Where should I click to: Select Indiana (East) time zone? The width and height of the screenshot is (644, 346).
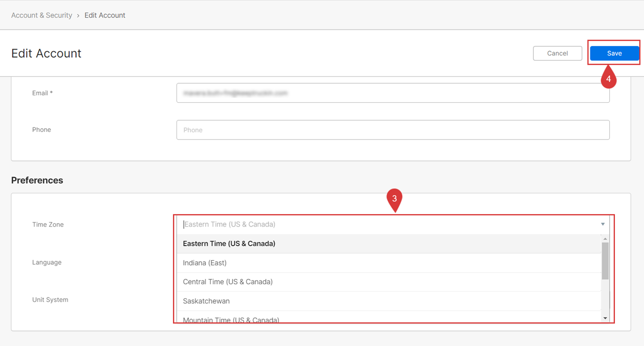pyautogui.click(x=389, y=263)
